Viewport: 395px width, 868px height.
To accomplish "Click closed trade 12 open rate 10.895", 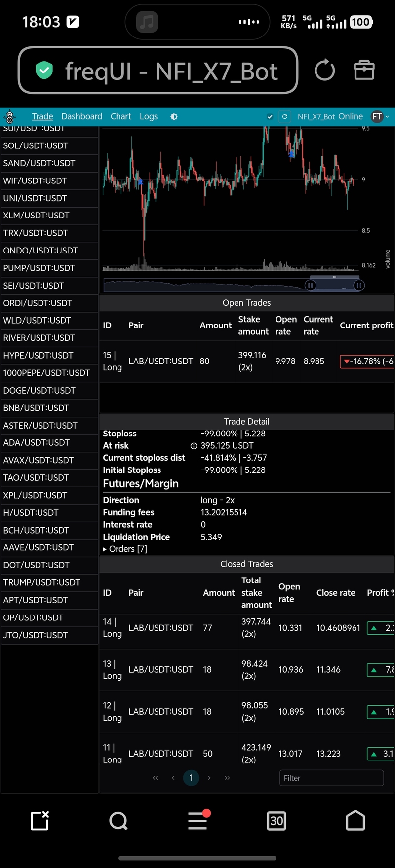I will pos(291,712).
